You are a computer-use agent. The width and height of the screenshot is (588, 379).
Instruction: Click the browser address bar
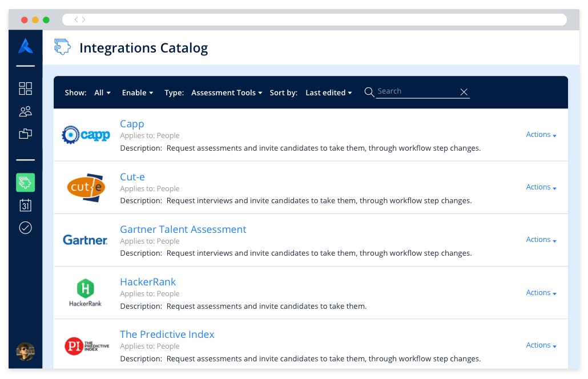click(x=314, y=19)
